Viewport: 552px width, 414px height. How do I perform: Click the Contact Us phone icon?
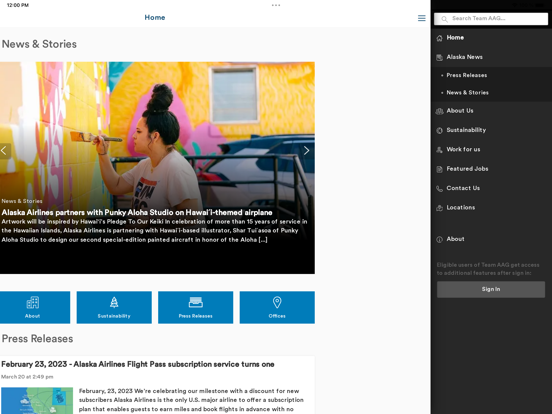[x=439, y=189]
